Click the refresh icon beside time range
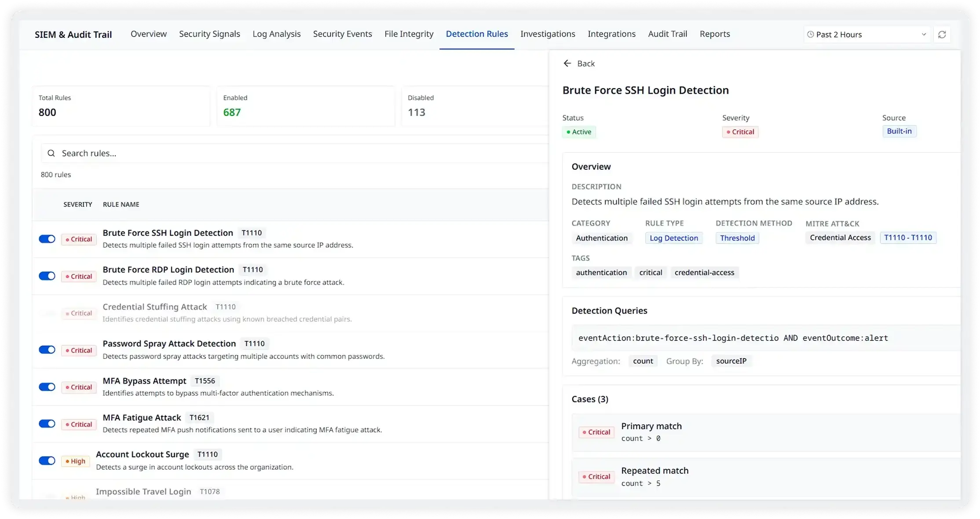Image resolution: width=980 pixels, height=519 pixels. [x=942, y=34]
